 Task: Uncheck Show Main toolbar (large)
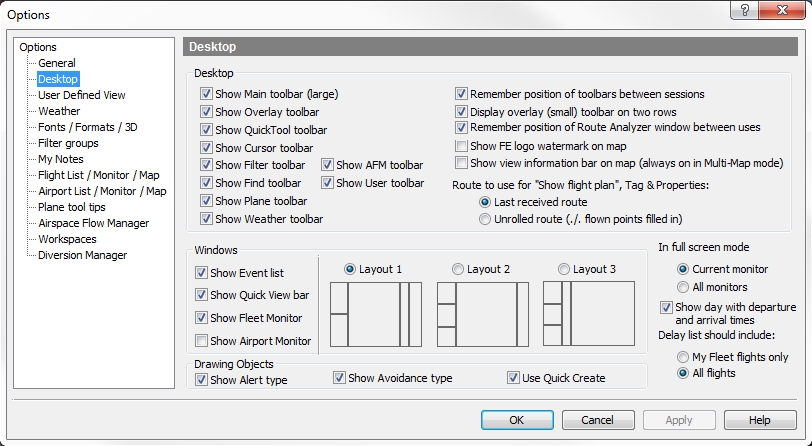pyautogui.click(x=206, y=94)
